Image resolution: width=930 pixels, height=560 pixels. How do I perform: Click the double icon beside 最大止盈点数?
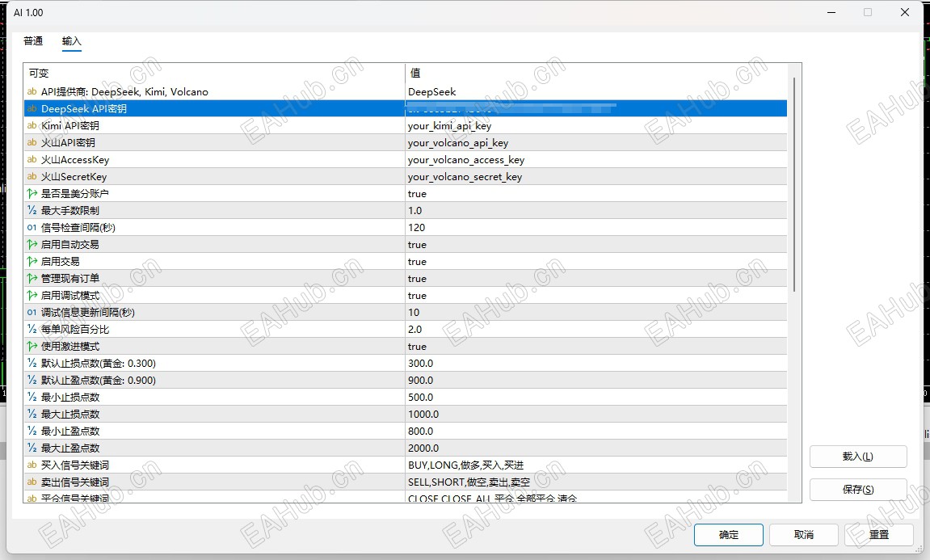(32, 448)
